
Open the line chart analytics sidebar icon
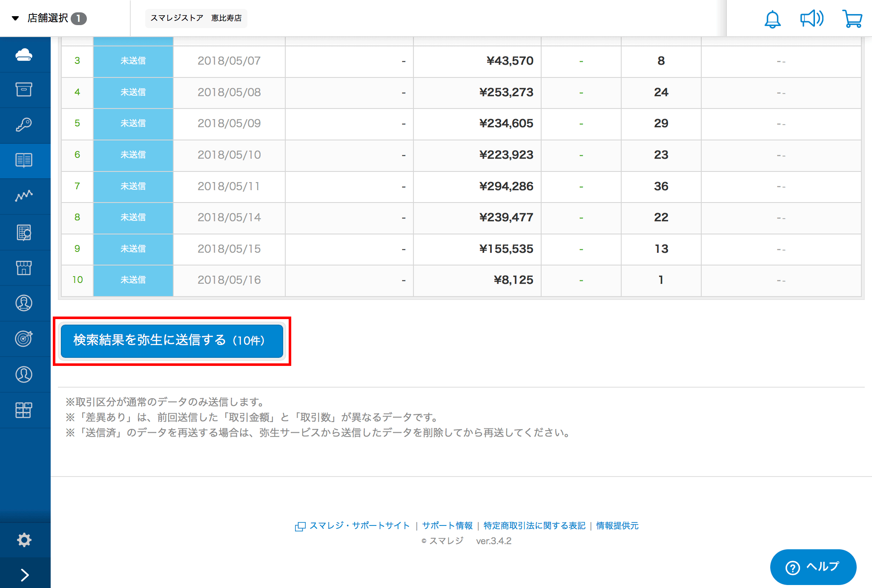point(24,196)
